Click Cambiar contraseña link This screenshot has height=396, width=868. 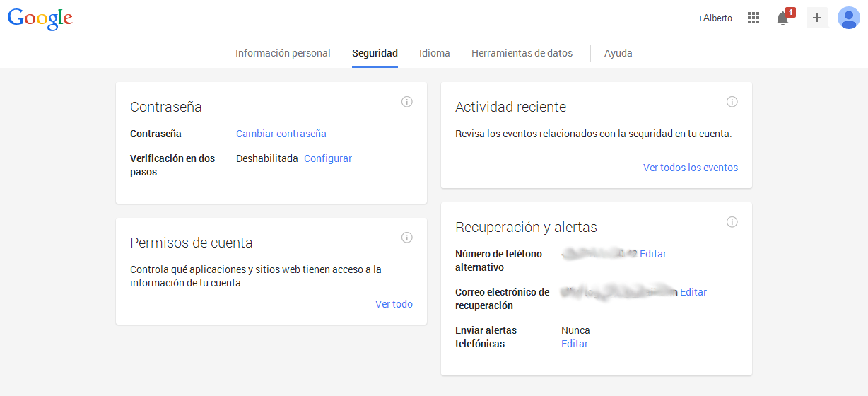(281, 134)
